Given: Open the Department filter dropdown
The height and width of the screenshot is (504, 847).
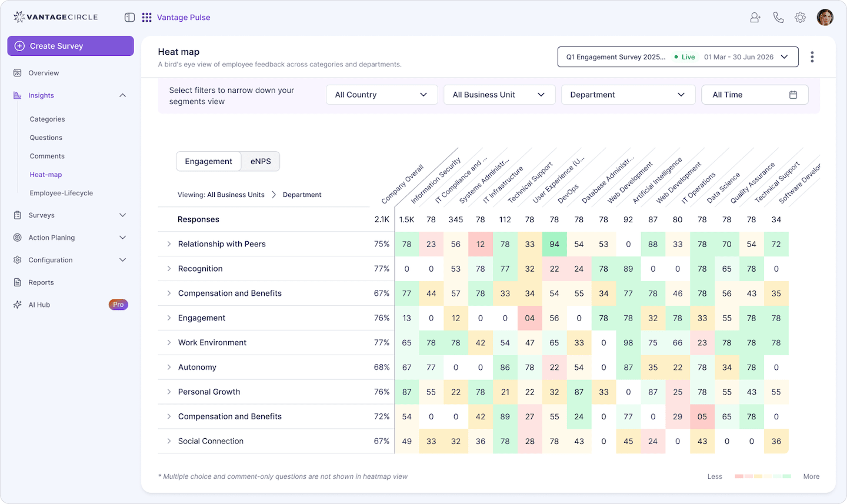Looking at the screenshot, I should pyautogui.click(x=628, y=94).
